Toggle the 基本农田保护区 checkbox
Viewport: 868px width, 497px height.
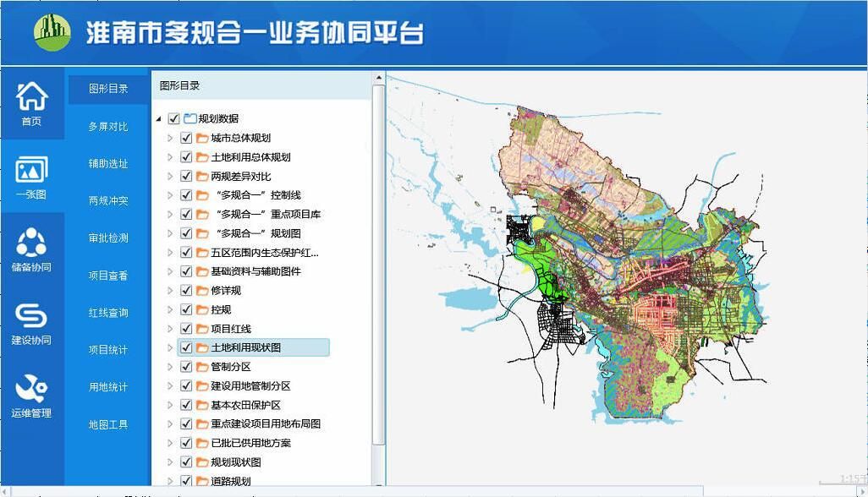click(x=185, y=404)
